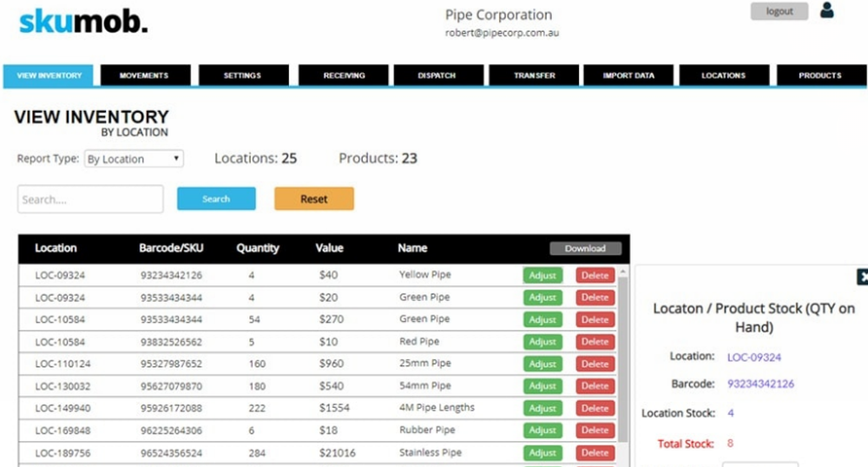Delete the 25mm Pipe row

595,364
